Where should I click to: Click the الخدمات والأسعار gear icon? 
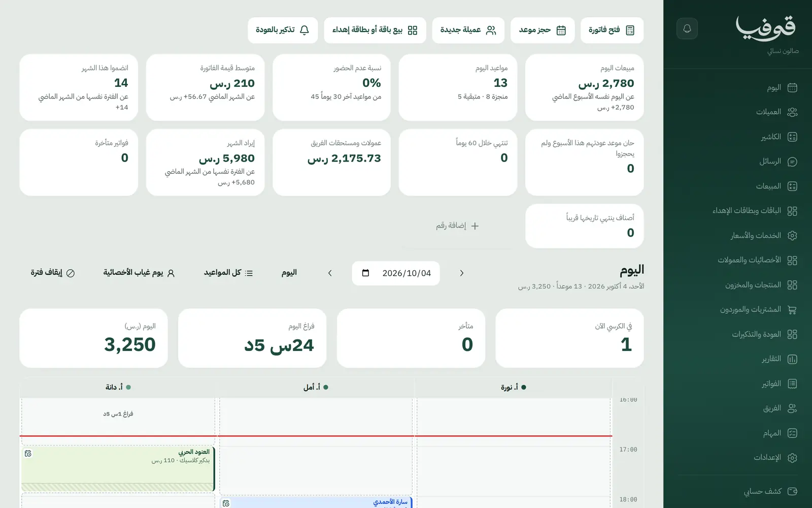[x=792, y=236]
